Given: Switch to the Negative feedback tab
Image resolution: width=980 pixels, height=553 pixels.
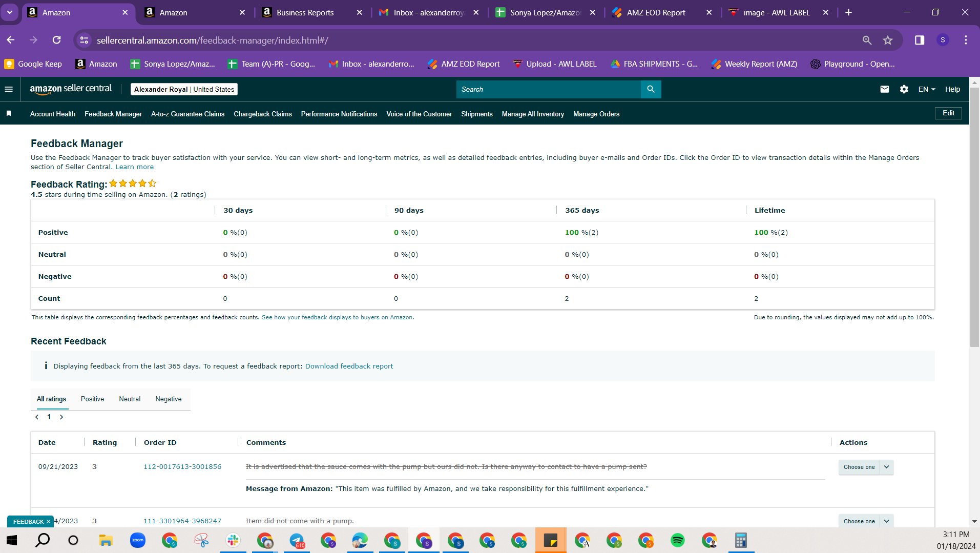Looking at the screenshot, I should tap(169, 399).
